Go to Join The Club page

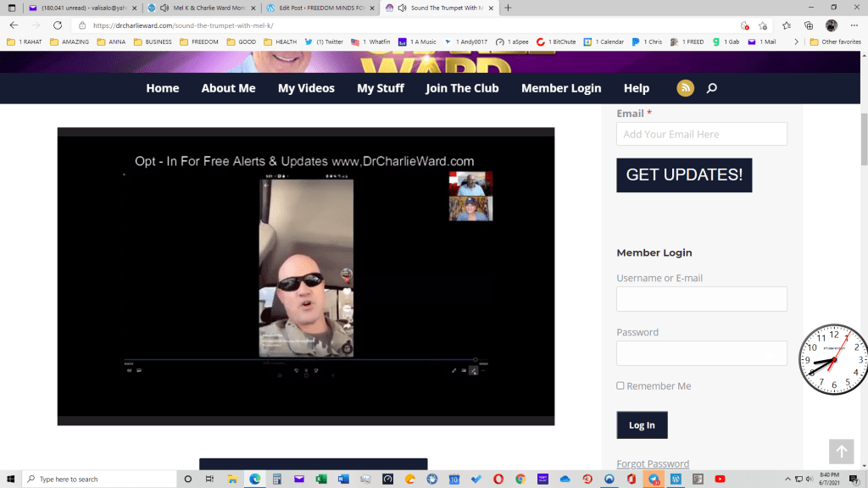click(x=462, y=88)
